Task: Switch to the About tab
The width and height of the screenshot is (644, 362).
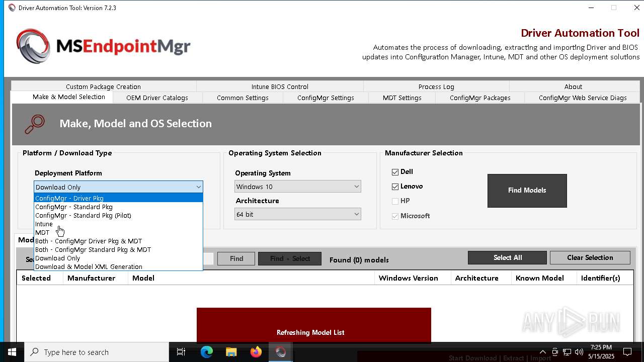Action: pyautogui.click(x=573, y=86)
